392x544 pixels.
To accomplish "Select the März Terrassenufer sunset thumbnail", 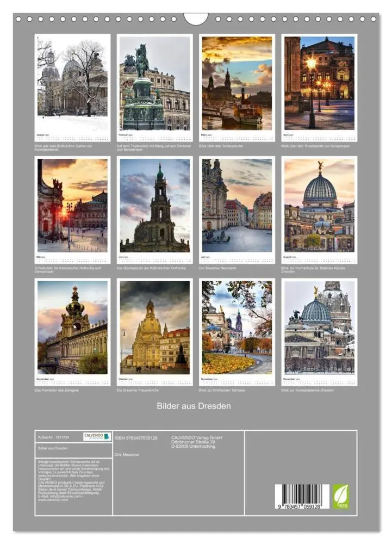I will [237, 88].
